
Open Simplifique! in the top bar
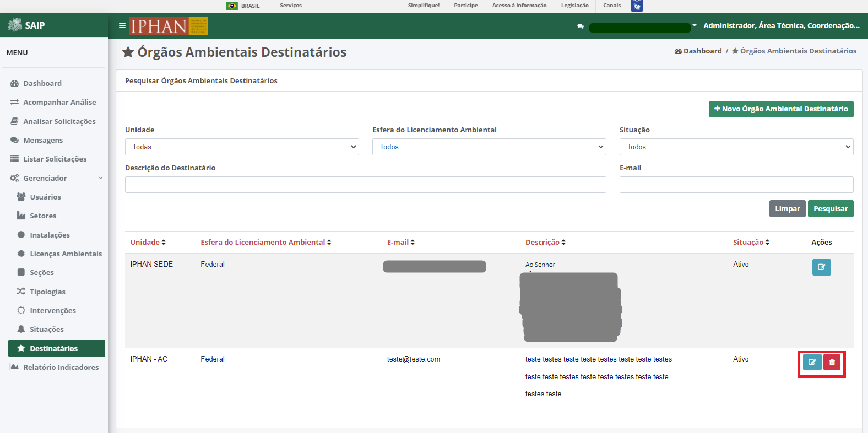[424, 6]
